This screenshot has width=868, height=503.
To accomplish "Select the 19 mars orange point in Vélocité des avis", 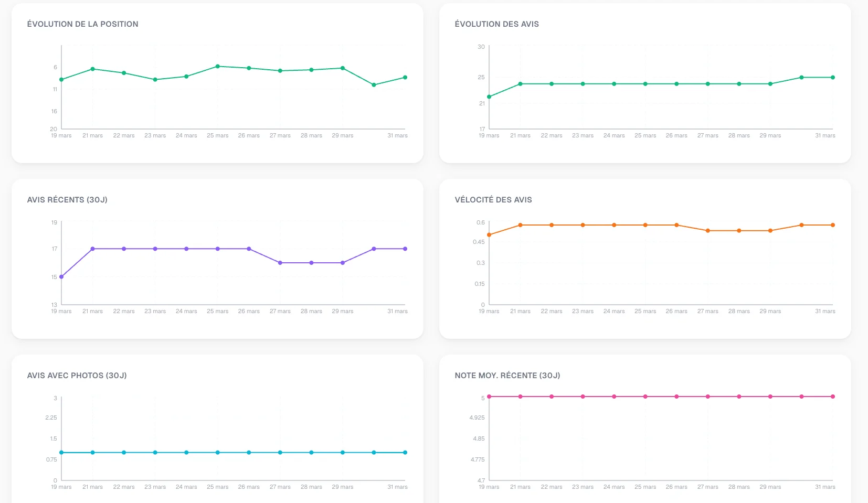I will 489,235.
